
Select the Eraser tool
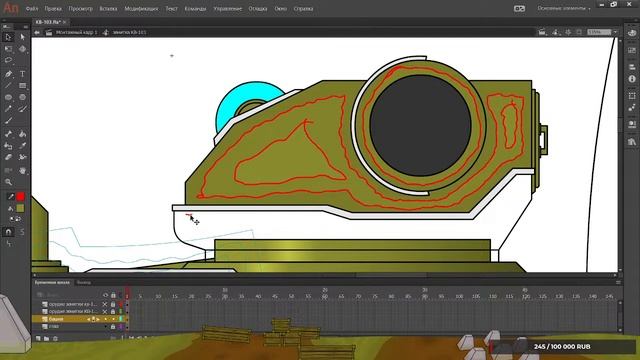8,157
